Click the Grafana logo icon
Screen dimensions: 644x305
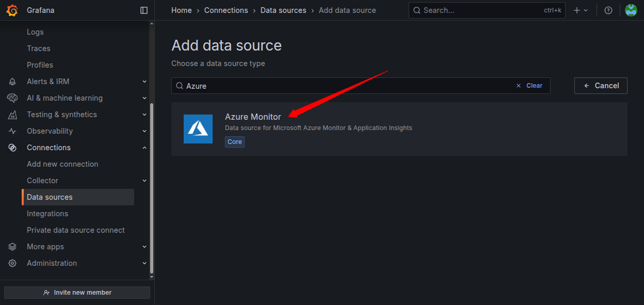click(12, 10)
